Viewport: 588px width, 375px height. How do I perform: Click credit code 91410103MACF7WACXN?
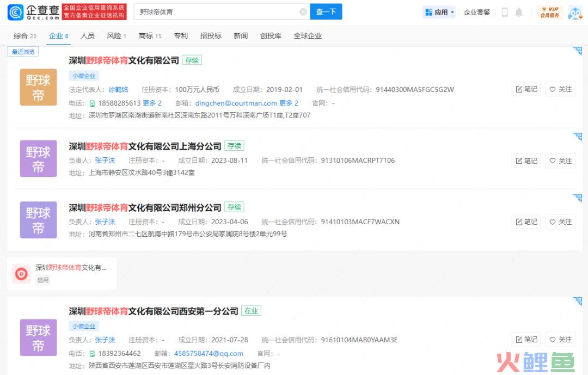point(360,222)
